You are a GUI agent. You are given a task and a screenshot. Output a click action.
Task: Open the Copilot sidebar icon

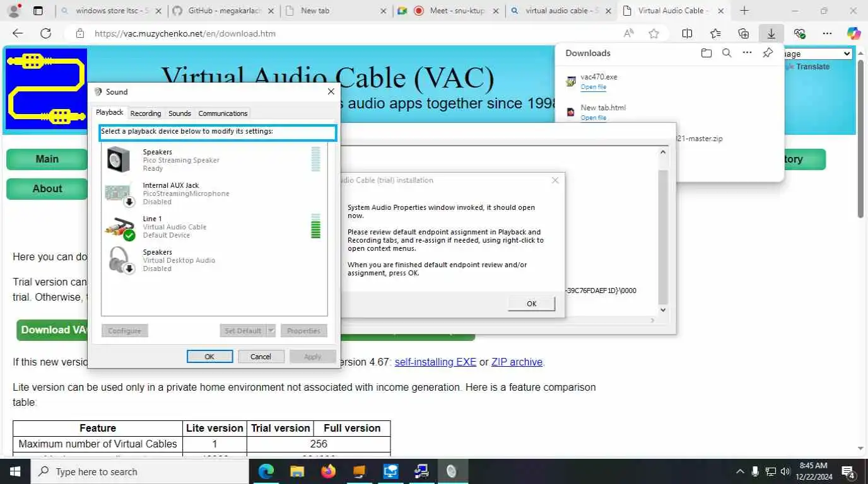tap(853, 33)
